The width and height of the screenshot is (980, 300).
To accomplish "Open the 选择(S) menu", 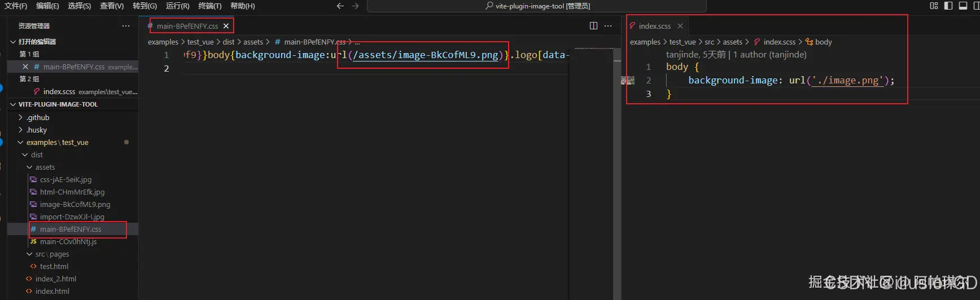I will (79, 6).
